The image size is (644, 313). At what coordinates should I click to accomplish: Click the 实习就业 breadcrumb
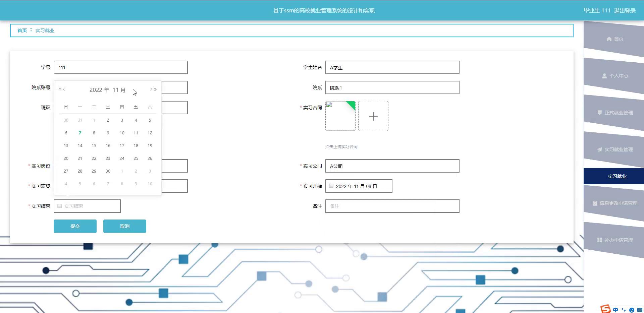pos(45,30)
